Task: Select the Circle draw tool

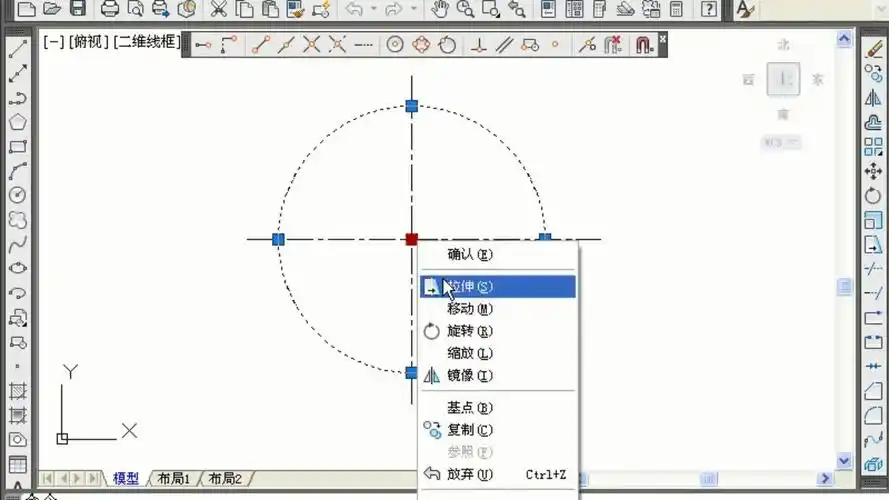Action: tap(18, 195)
